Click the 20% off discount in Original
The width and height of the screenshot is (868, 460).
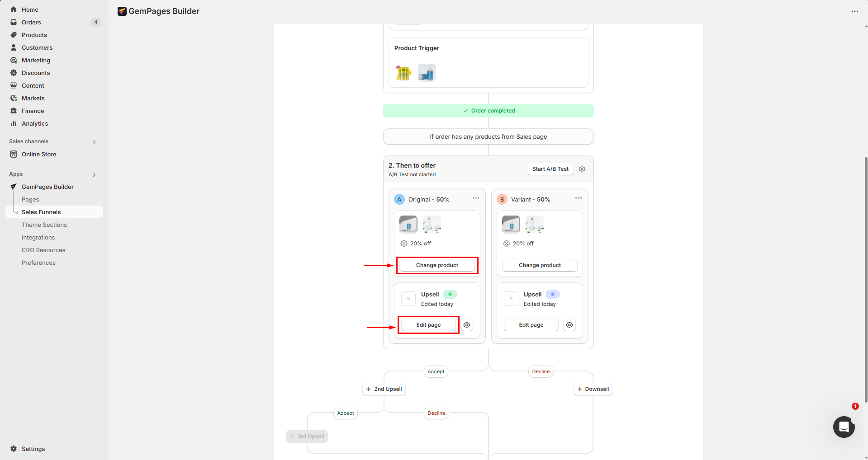click(416, 244)
